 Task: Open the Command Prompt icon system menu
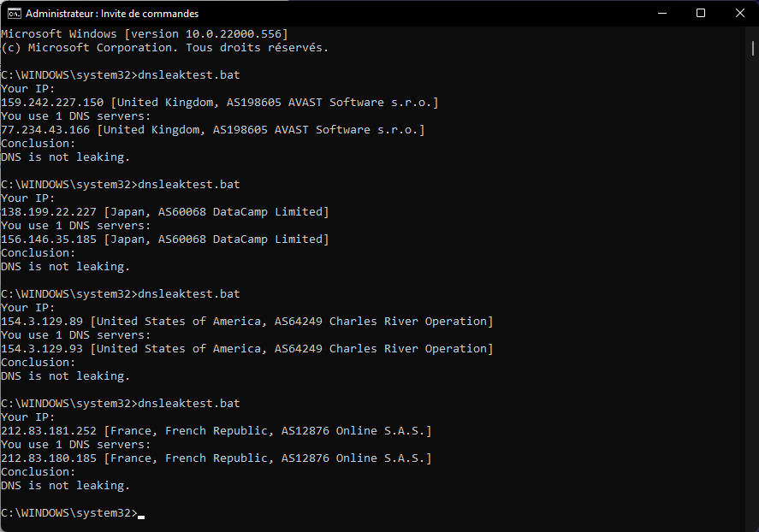14,14
